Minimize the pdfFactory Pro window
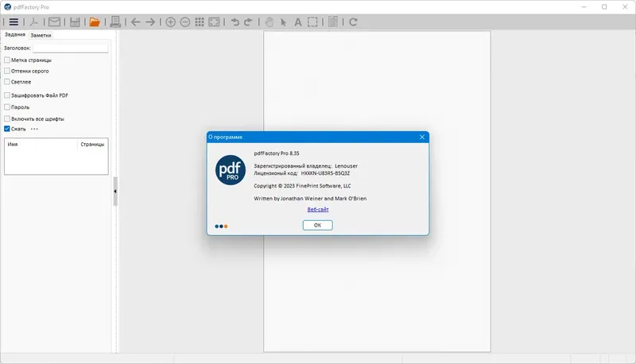Viewport: 636px width, 364px height. [584, 7]
